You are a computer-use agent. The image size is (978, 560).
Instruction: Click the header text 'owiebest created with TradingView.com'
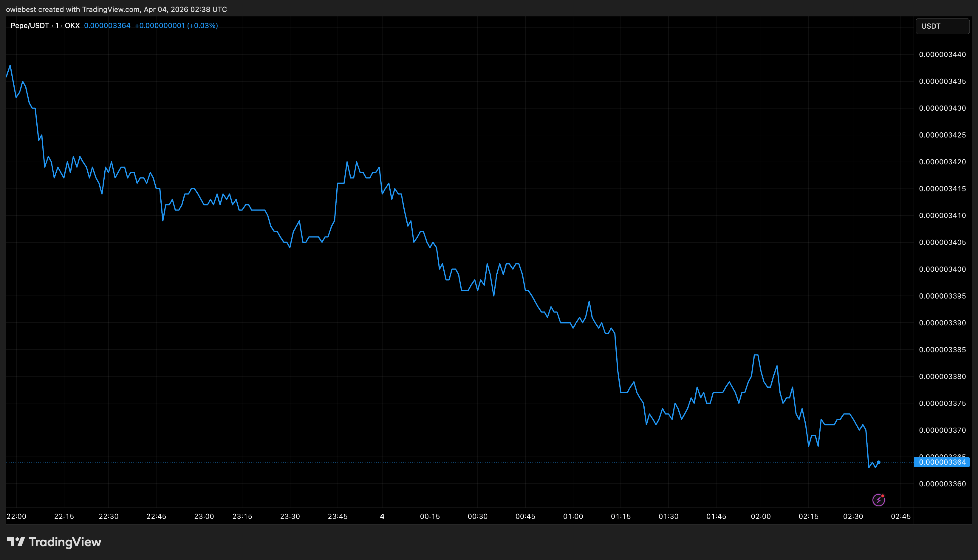73,9
